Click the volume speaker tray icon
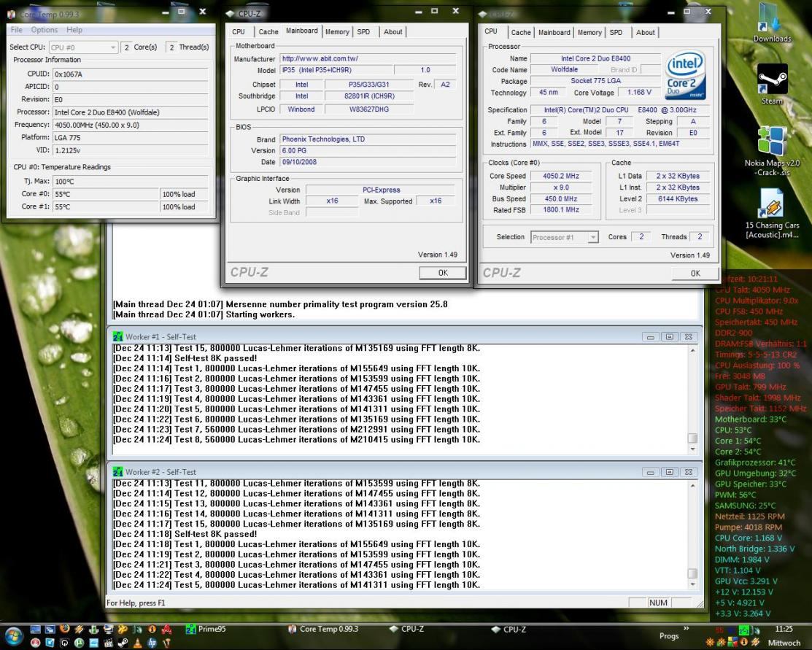Screen dimensions: 812x650 (x=757, y=630)
